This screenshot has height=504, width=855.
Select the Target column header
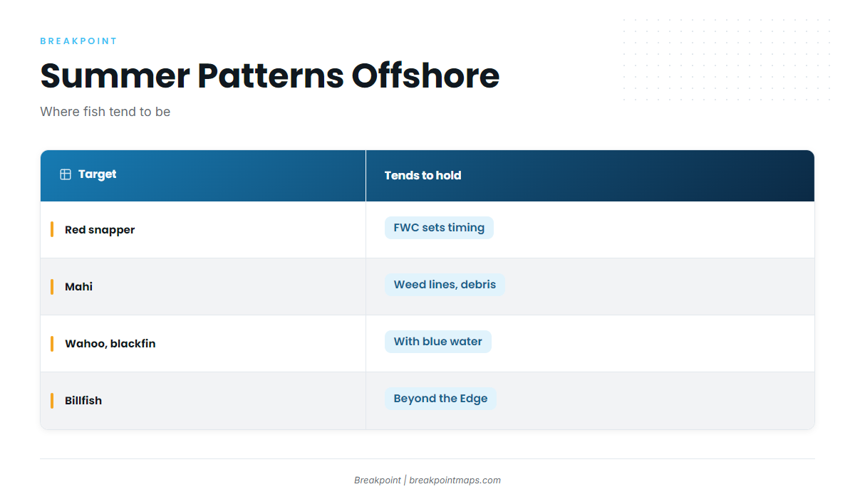click(203, 176)
